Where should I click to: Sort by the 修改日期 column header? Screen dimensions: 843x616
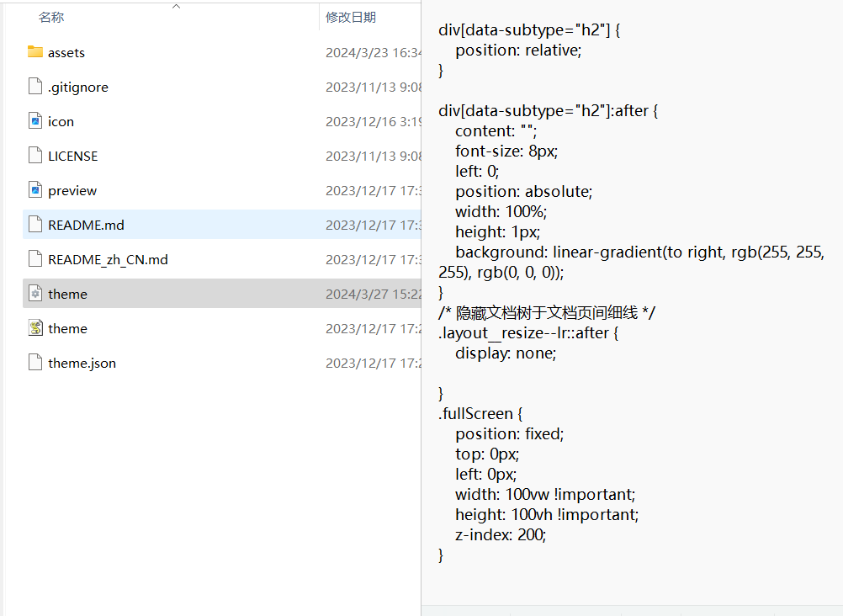coord(351,17)
